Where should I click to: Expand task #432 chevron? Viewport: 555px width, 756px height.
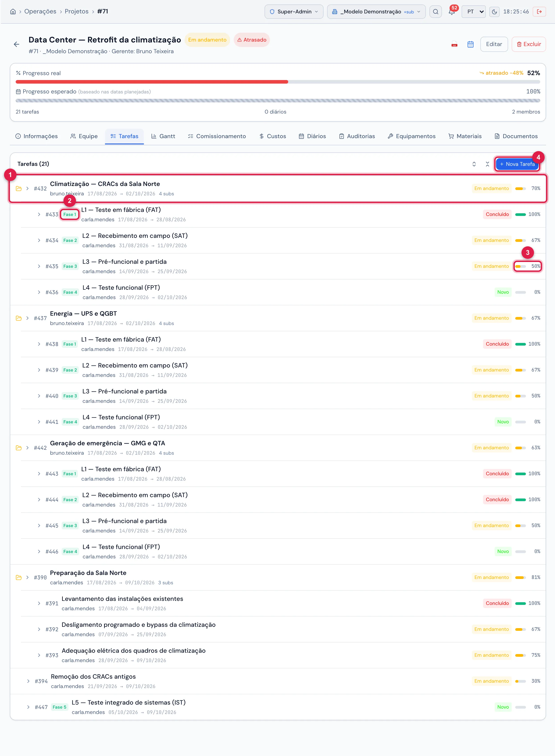pyautogui.click(x=27, y=189)
